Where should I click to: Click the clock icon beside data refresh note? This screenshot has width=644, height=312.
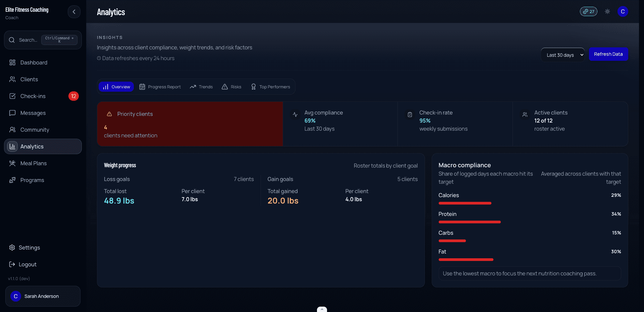(99, 58)
